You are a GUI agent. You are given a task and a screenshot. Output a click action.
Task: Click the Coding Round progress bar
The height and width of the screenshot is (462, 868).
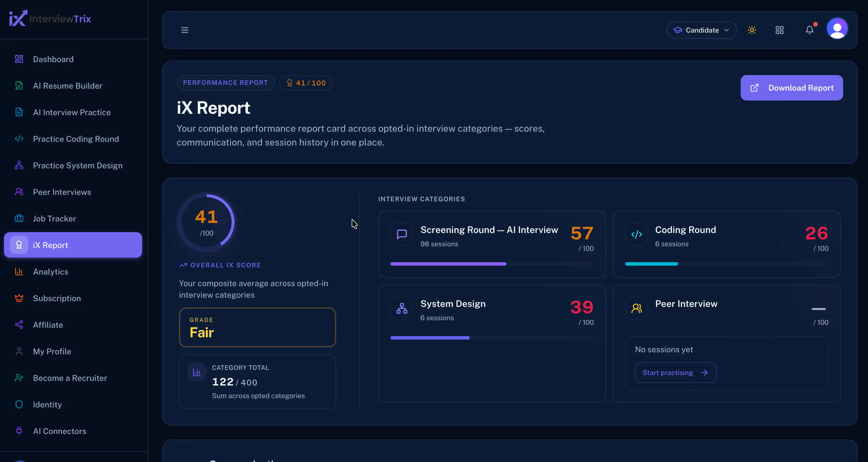[x=727, y=264]
